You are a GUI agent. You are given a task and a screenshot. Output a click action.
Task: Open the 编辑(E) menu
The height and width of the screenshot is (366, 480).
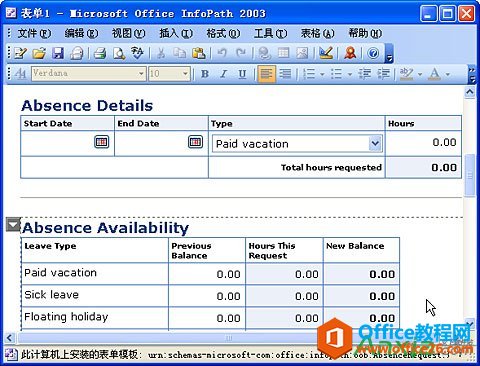(x=81, y=33)
